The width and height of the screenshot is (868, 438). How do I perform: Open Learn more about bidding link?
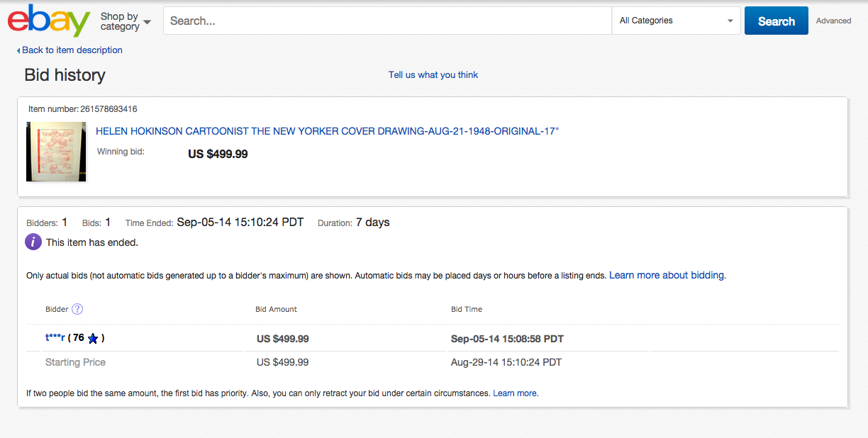pyautogui.click(x=667, y=275)
